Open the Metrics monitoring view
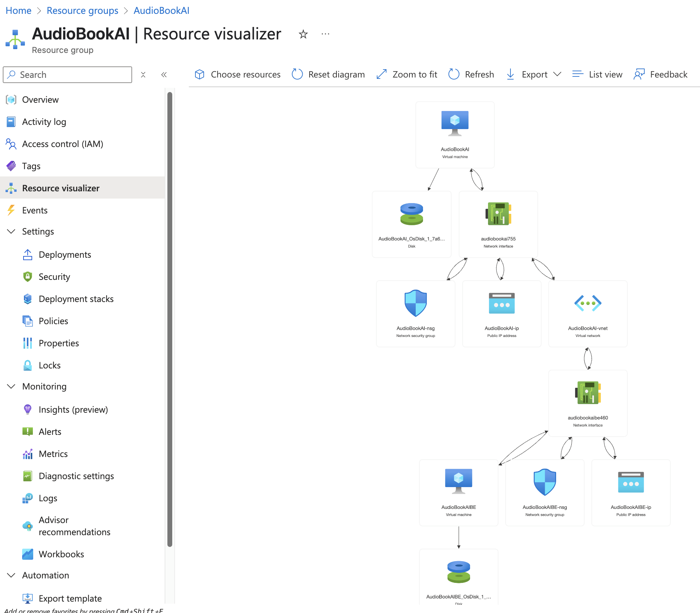The width and height of the screenshot is (700, 613). (53, 454)
